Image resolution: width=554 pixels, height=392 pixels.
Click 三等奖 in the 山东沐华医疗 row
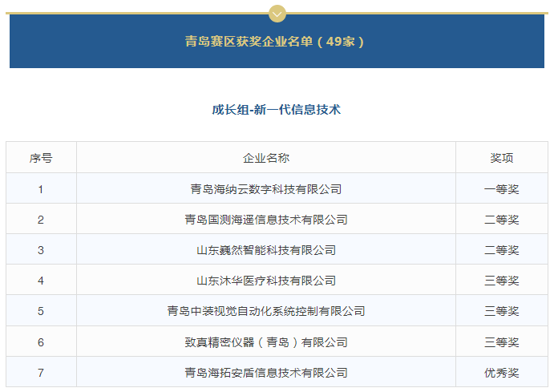[x=502, y=281]
